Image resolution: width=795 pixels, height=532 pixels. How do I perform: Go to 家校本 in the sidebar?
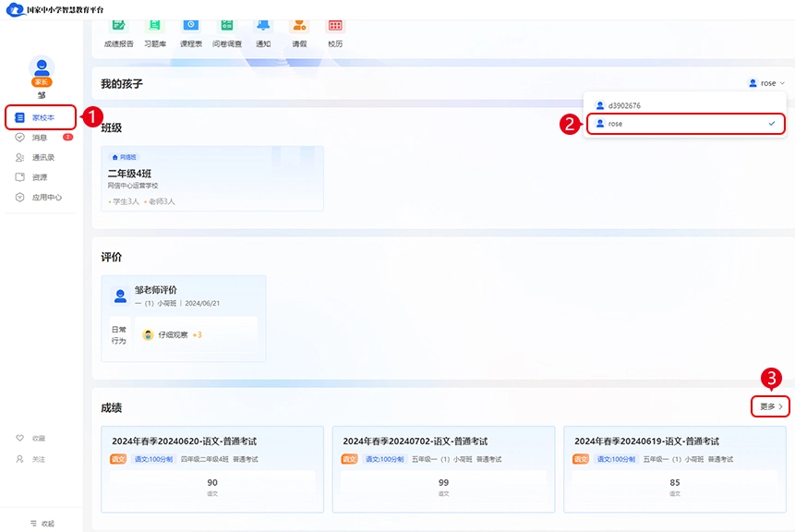(x=42, y=117)
